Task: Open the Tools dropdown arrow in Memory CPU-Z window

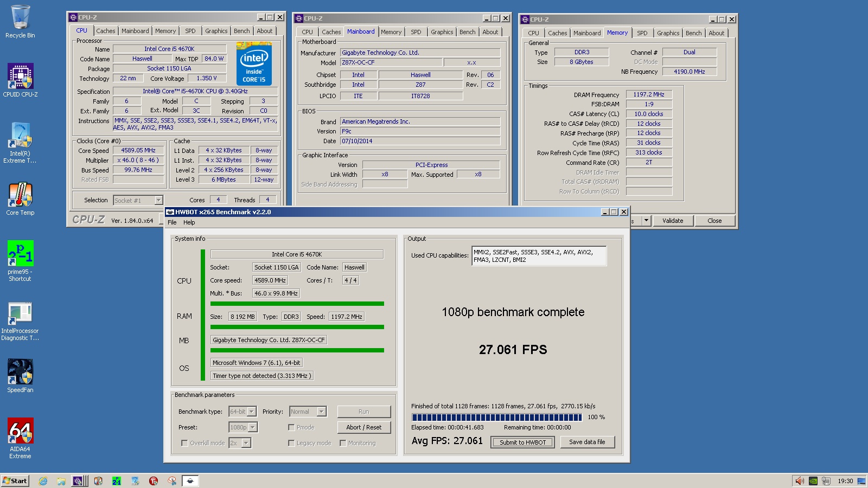Action: pos(646,221)
